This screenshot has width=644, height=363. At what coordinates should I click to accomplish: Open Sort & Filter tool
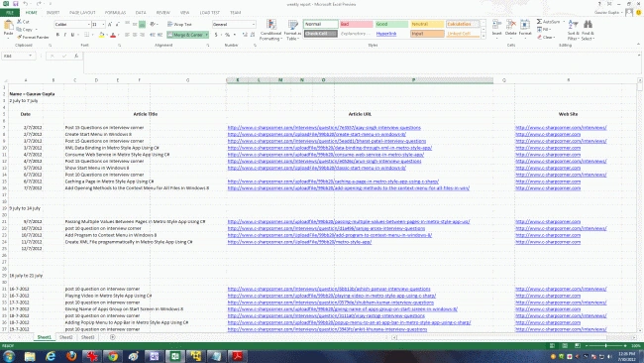click(x=573, y=30)
